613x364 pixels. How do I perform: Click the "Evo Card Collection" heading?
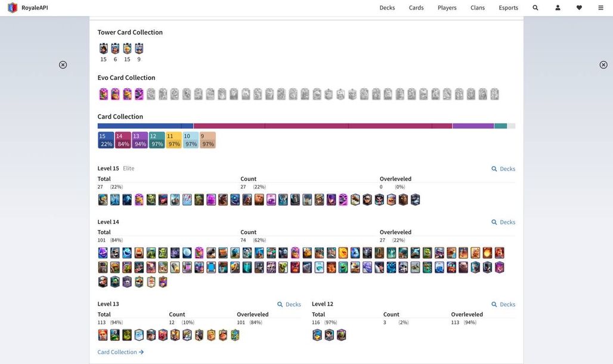pyautogui.click(x=126, y=77)
